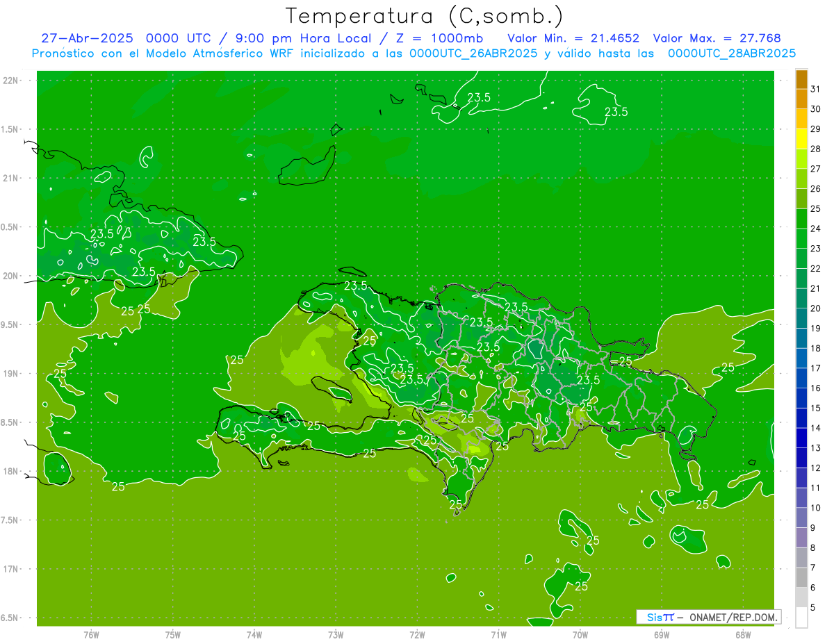Click the longitude label "73W"
The width and height of the screenshot is (834, 644).
[x=336, y=635]
